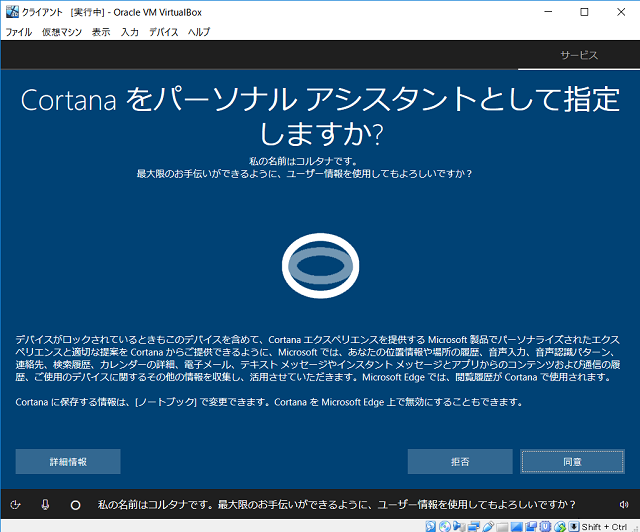640x532 pixels.
Task: Click the sentence starting 'Cortana に保存する情報は'
Action: [x=269, y=402]
